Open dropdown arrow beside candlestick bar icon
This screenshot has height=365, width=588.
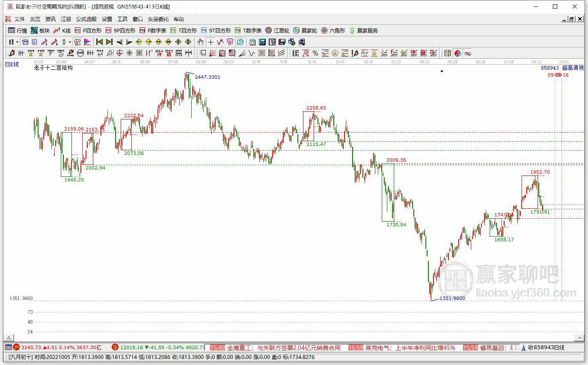[70, 42]
